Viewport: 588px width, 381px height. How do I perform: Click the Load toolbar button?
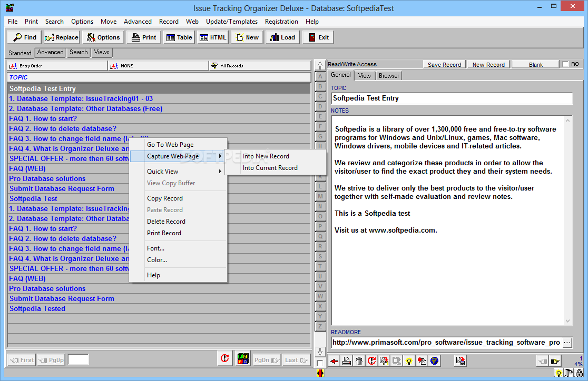pos(282,37)
